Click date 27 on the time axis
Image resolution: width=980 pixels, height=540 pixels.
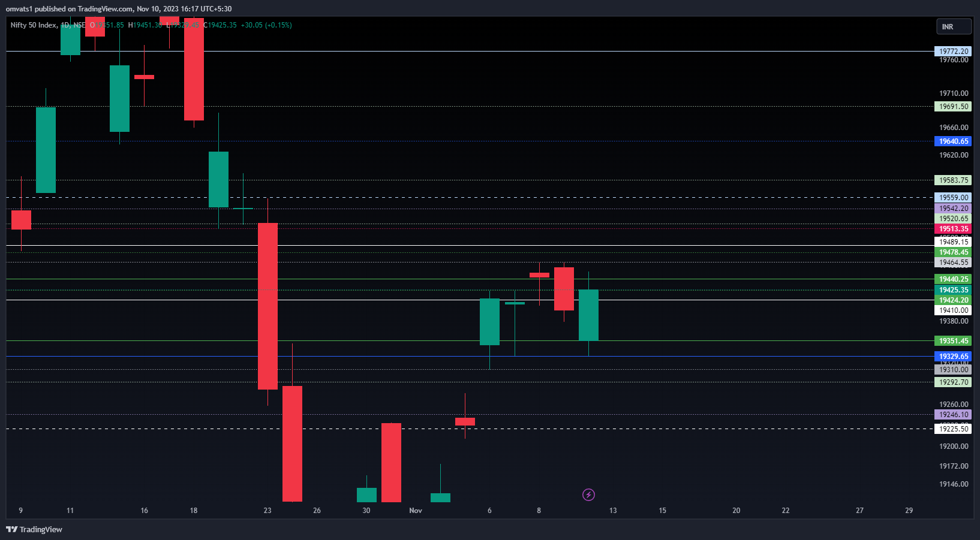[x=859, y=511]
